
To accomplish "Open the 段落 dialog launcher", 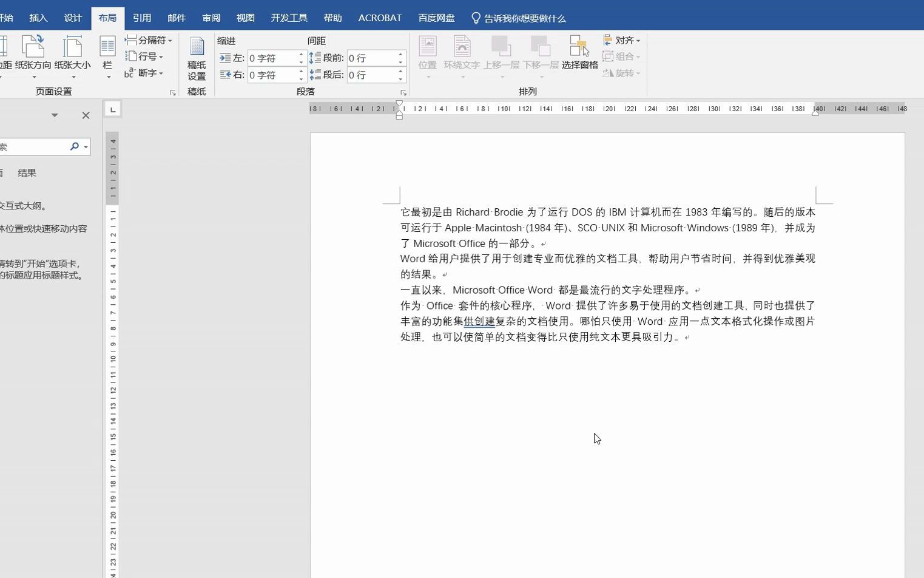I will point(403,93).
